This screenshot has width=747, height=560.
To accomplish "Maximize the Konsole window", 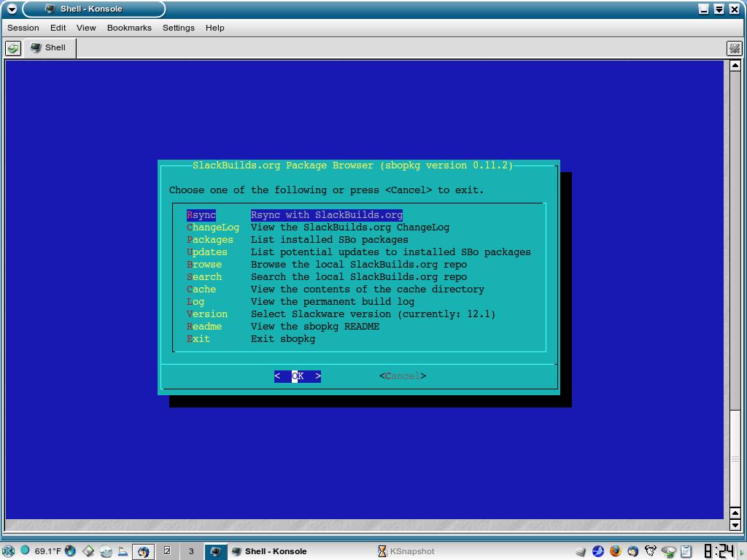I will (x=719, y=9).
